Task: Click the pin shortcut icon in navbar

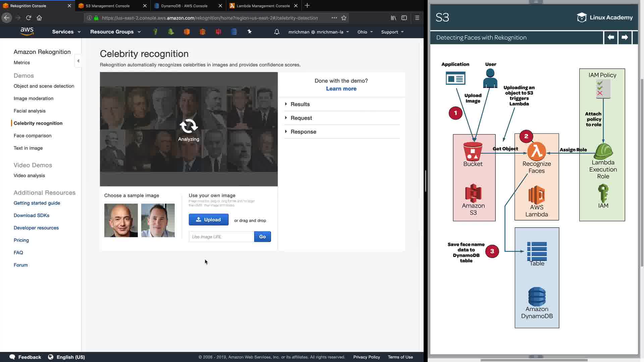Action: tap(250, 32)
